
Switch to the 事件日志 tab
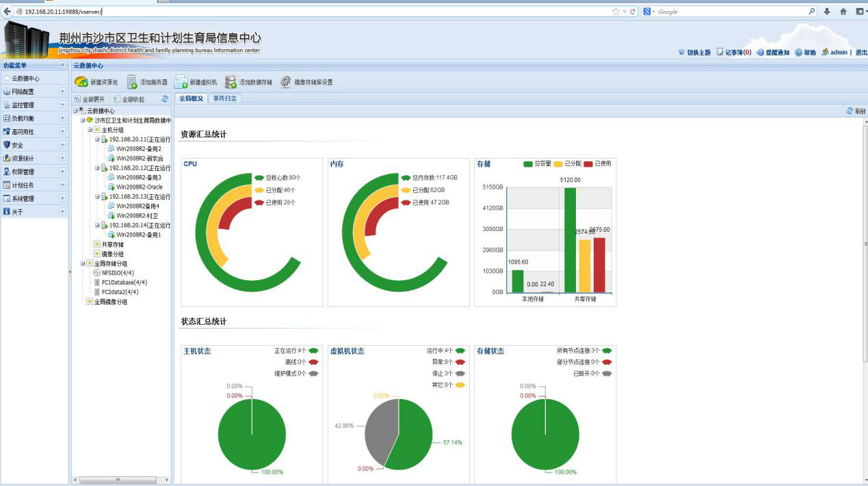tap(224, 98)
